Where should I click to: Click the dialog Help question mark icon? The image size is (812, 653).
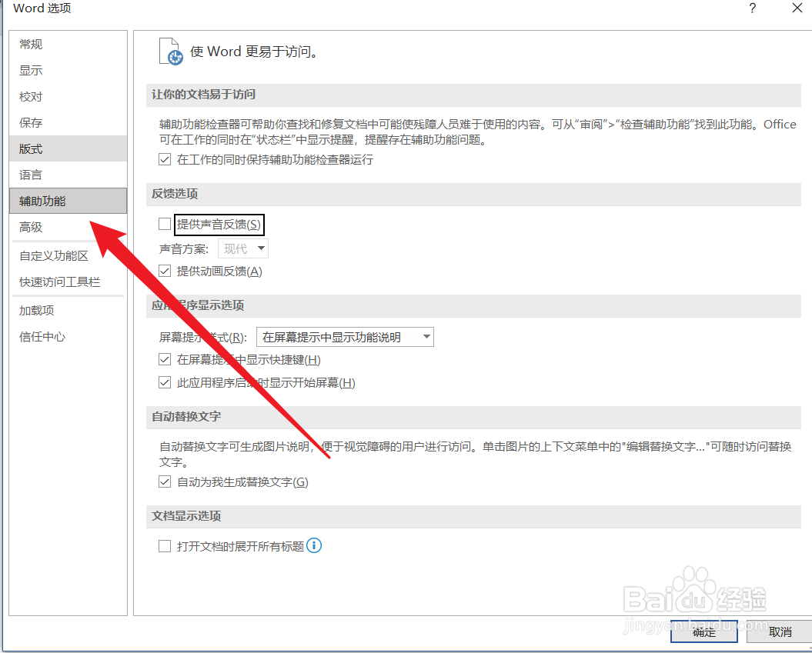752,8
